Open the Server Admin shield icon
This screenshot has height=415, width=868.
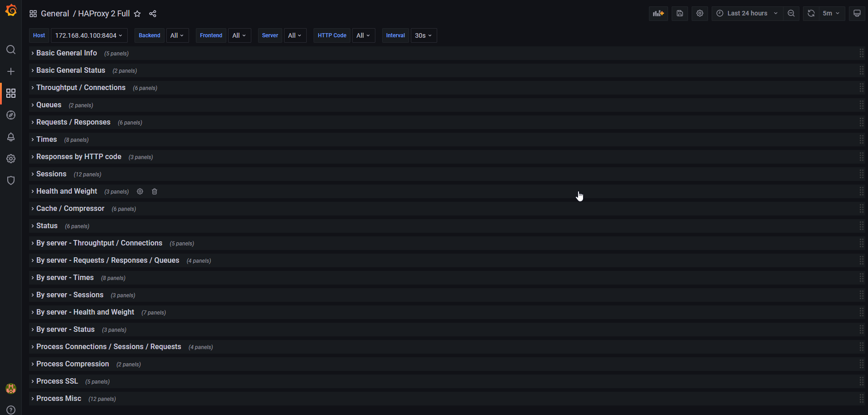coord(11,180)
